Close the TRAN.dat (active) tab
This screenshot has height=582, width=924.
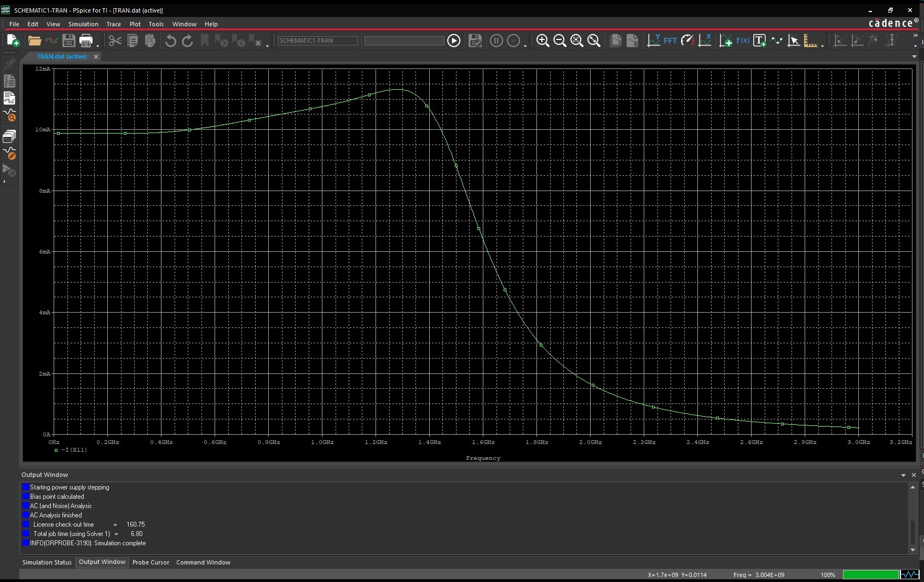coord(96,56)
